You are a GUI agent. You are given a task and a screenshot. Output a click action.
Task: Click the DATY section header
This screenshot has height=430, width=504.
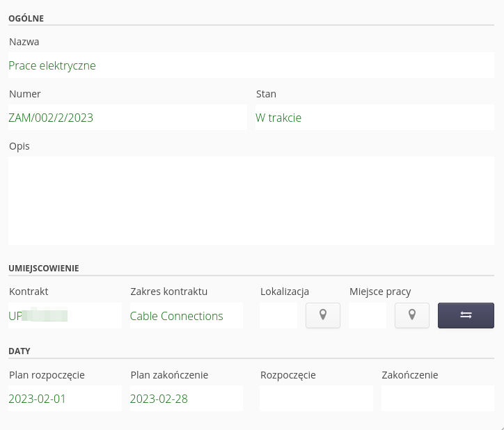tap(19, 351)
